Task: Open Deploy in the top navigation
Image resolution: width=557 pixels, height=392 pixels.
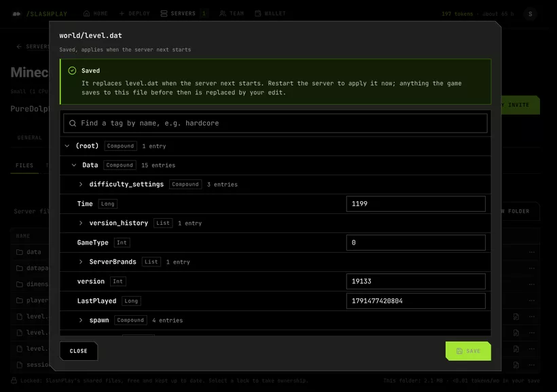Action: (x=134, y=14)
